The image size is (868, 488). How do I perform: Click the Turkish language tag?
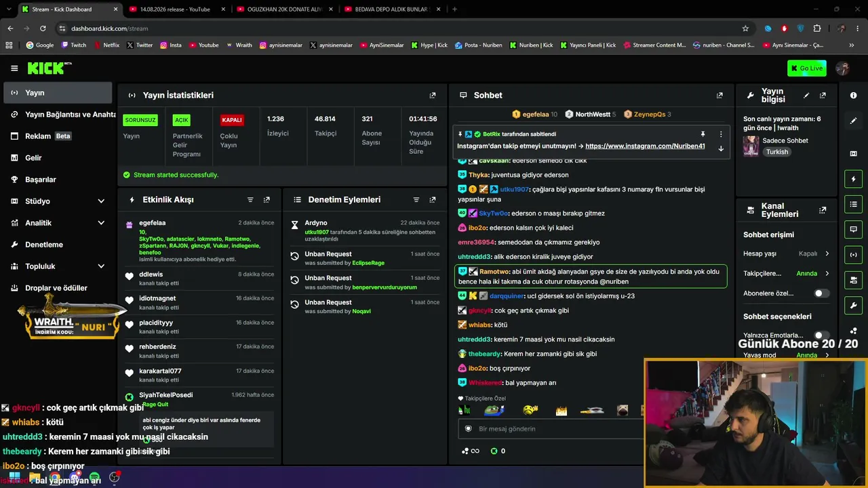[x=777, y=152]
